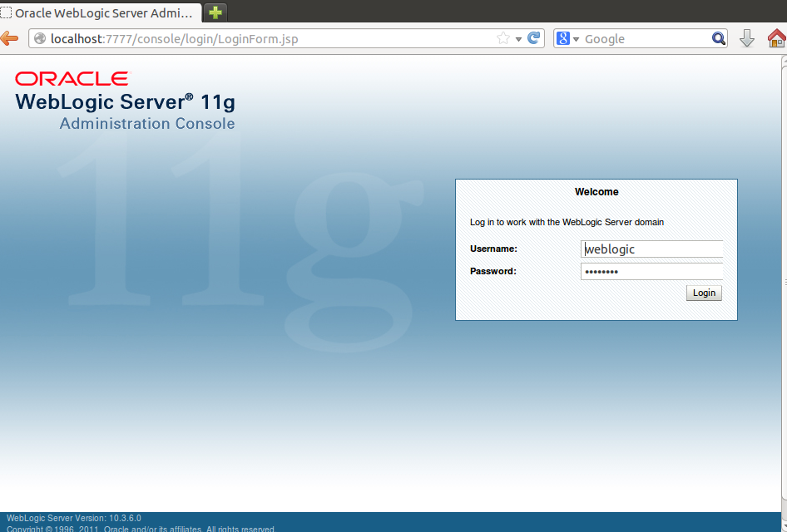Screen dimensions: 787x532
Task: Click the 'Administration Console' subtitle
Action: 147,123
